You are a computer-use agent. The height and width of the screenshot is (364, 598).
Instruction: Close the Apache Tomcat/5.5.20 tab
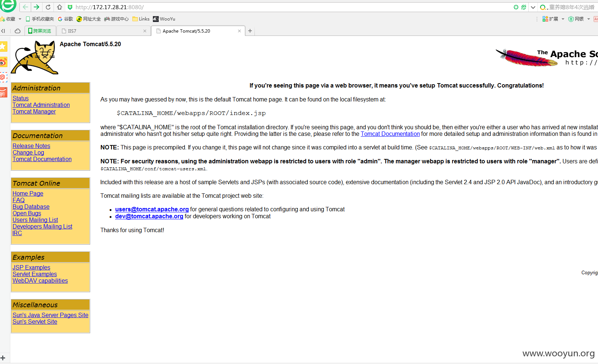pyautogui.click(x=239, y=31)
